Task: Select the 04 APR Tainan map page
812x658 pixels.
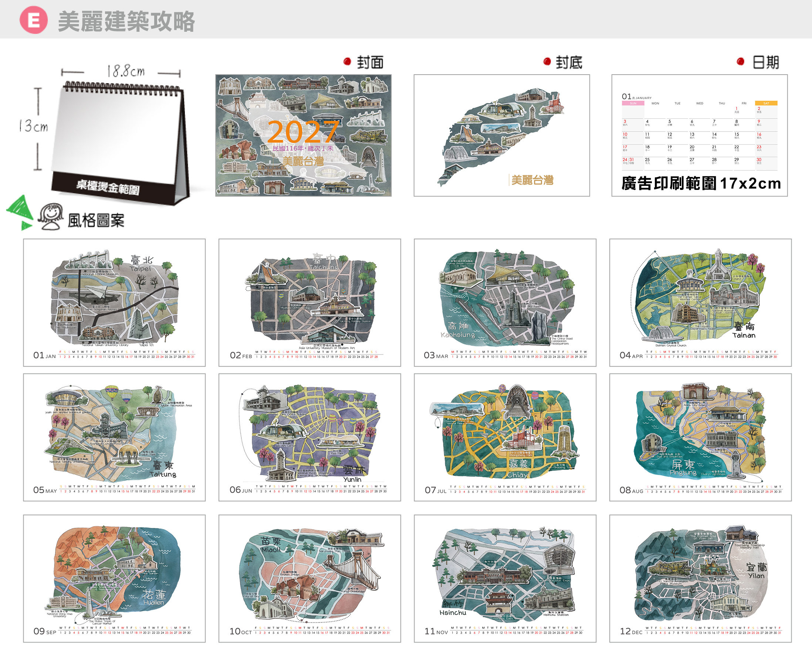Action: (x=700, y=303)
